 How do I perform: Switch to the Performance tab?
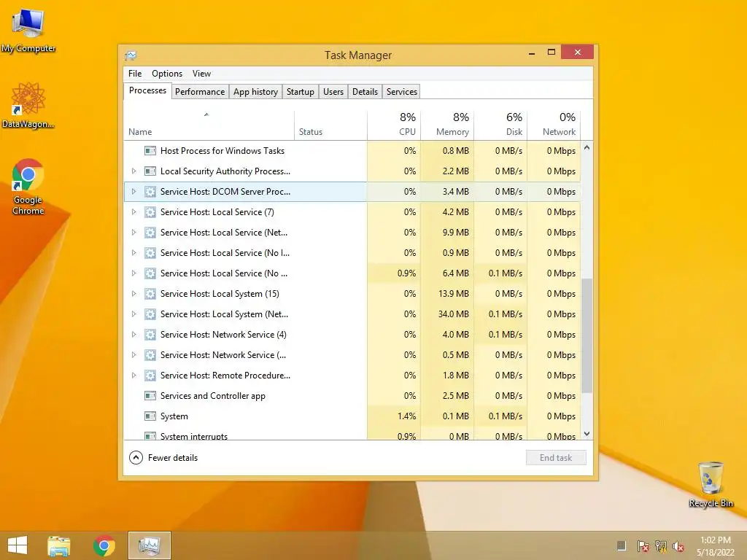click(200, 92)
